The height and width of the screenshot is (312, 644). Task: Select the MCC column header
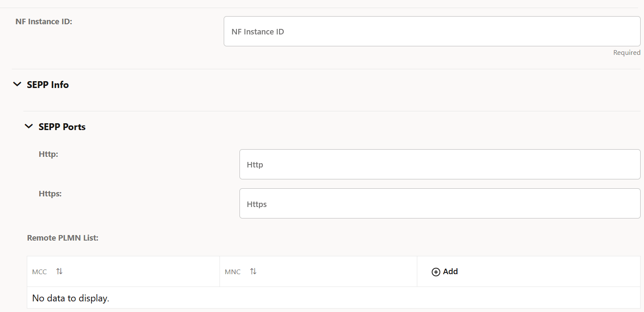[x=39, y=272]
